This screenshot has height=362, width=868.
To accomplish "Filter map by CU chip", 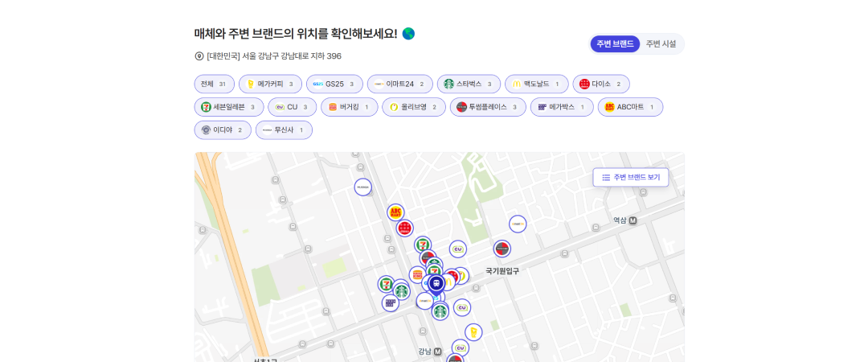I will (x=293, y=107).
